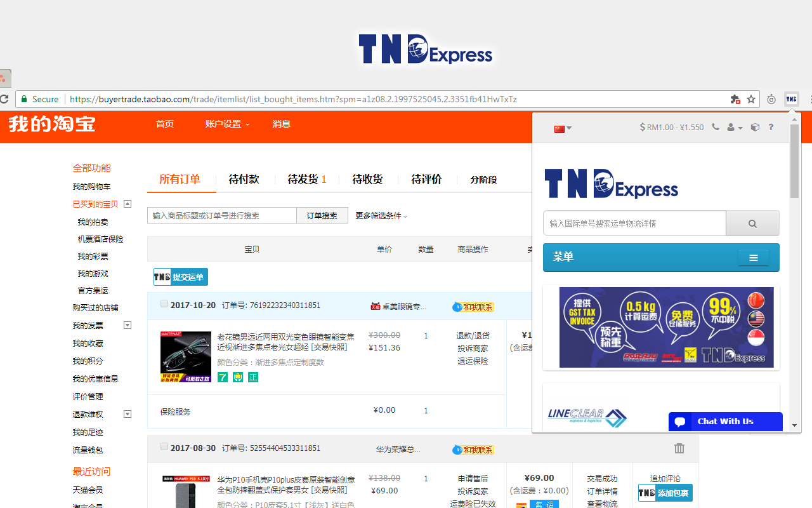Open the Huawei P10 case product thumbnail
812x508 pixels.
coord(186,491)
